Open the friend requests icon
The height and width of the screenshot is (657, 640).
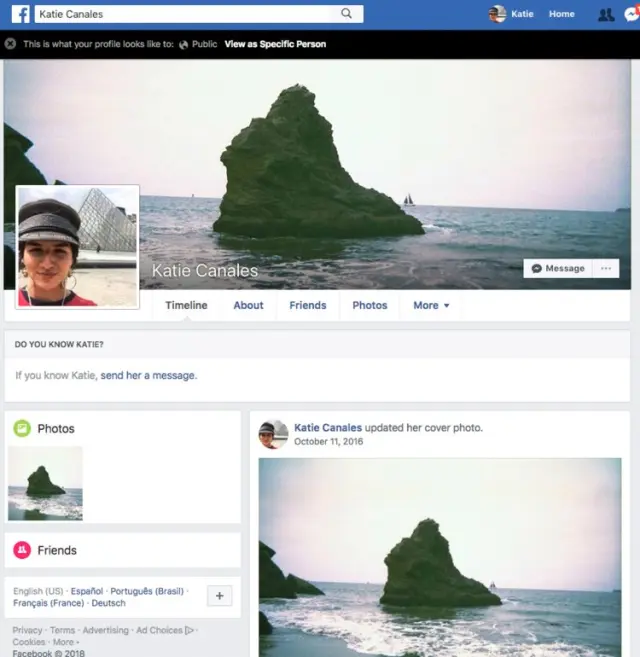605,14
